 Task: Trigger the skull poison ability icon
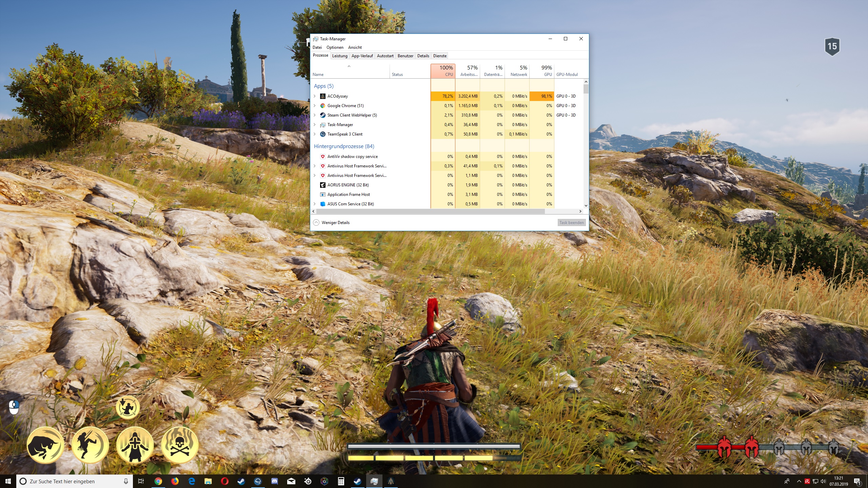pyautogui.click(x=179, y=445)
